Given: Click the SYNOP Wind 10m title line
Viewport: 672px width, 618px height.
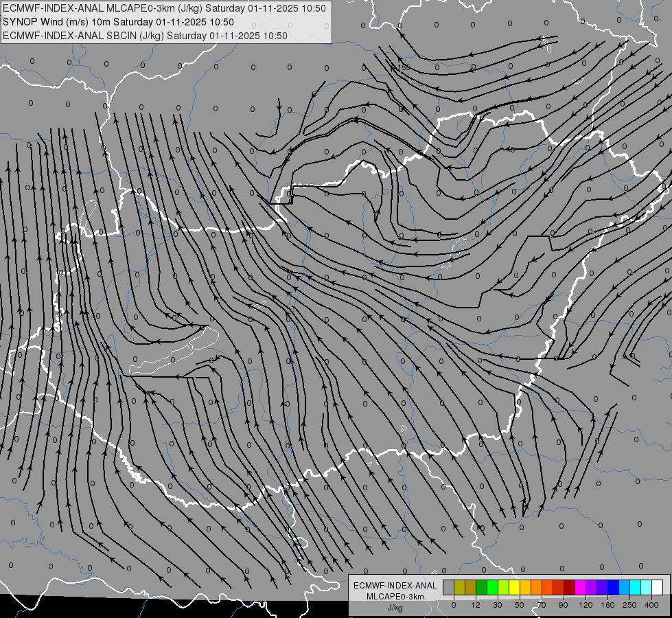Looking at the screenshot, I should point(118,22).
